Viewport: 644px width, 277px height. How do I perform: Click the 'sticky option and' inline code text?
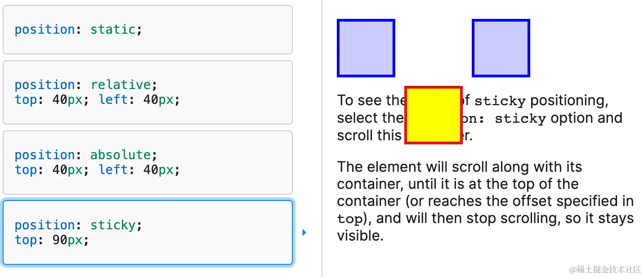[520, 119]
